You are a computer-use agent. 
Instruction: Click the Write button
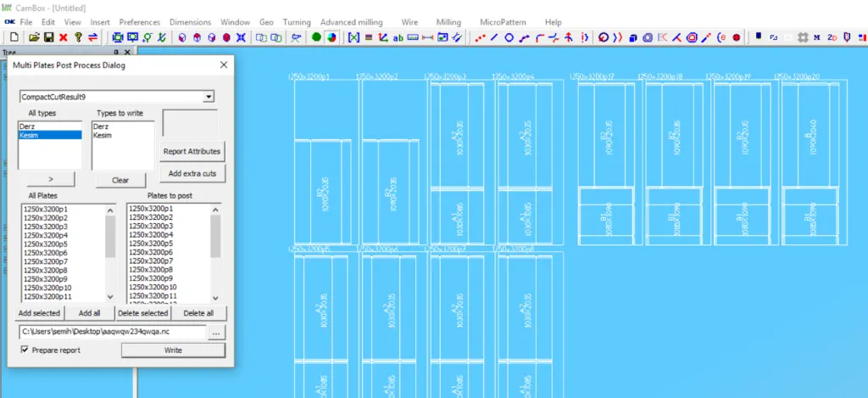[173, 350]
